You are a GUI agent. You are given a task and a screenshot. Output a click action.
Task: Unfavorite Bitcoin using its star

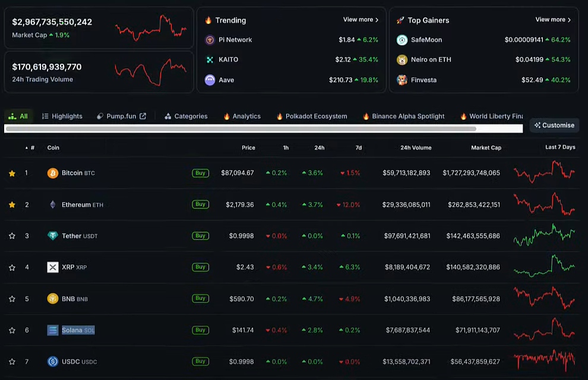[12, 173]
